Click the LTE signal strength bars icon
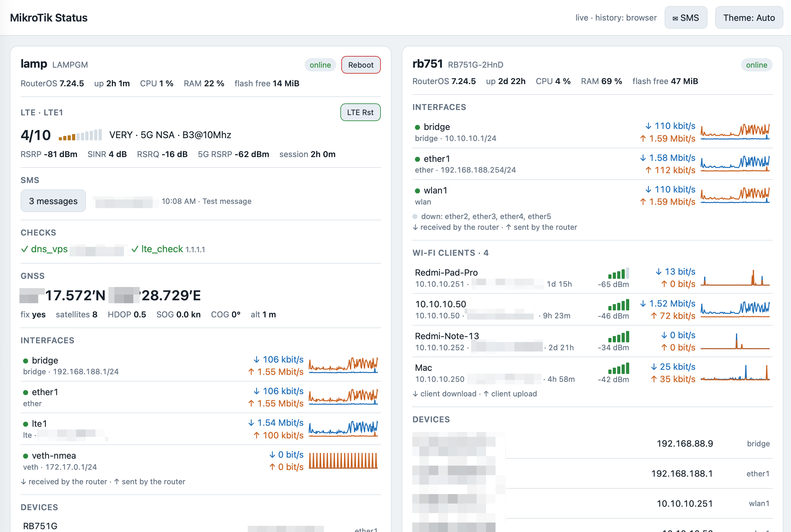791x532 pixels. point(80,135)
